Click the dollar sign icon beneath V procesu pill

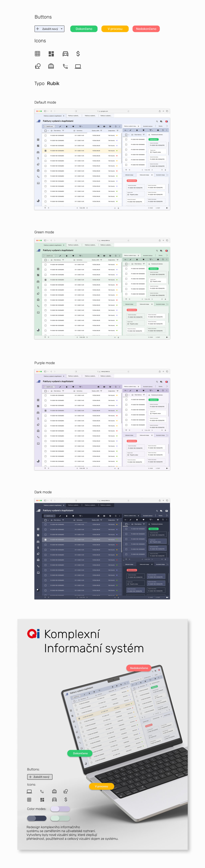tap(78, 54)
